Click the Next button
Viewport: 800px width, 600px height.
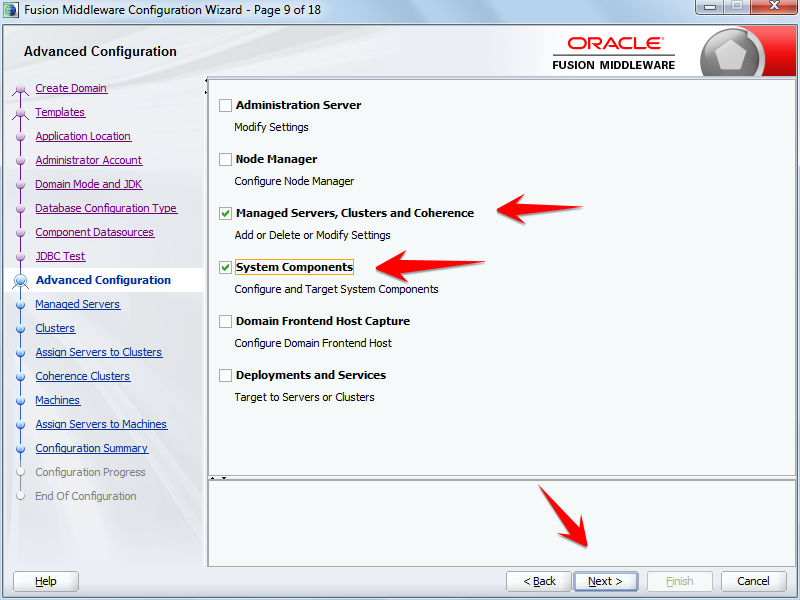pos(605,581)
